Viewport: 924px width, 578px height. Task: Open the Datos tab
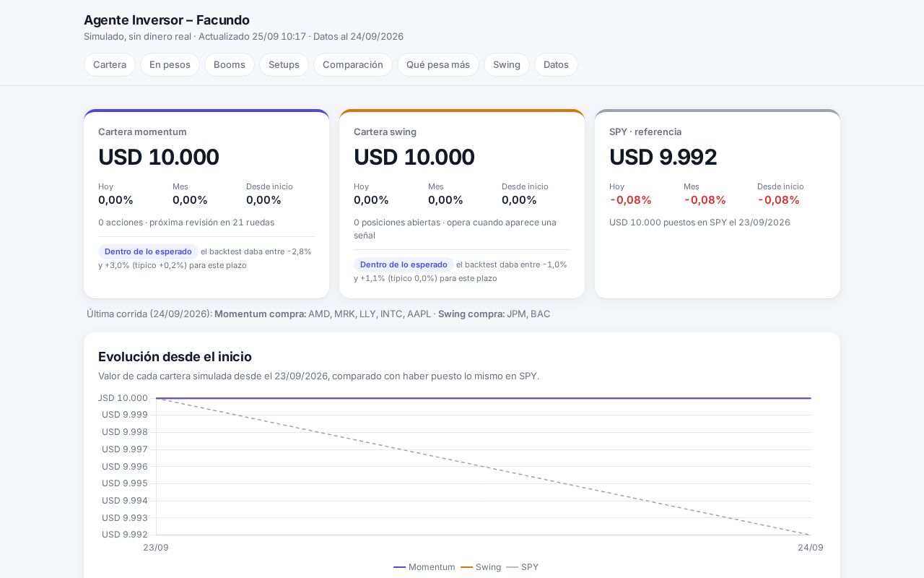pyautogui.click(x=556, y=64)
